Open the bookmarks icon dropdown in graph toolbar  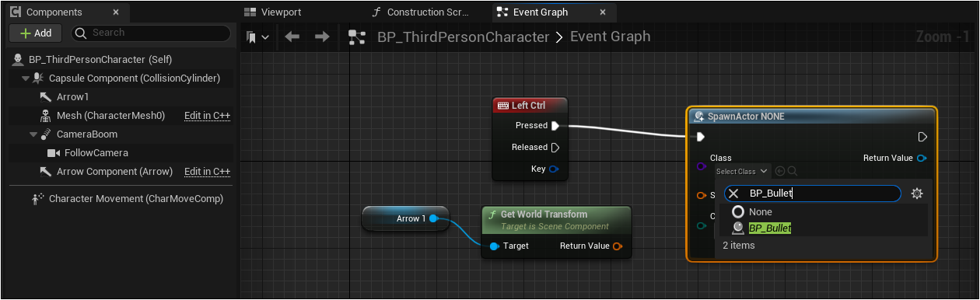pos(257,37)
